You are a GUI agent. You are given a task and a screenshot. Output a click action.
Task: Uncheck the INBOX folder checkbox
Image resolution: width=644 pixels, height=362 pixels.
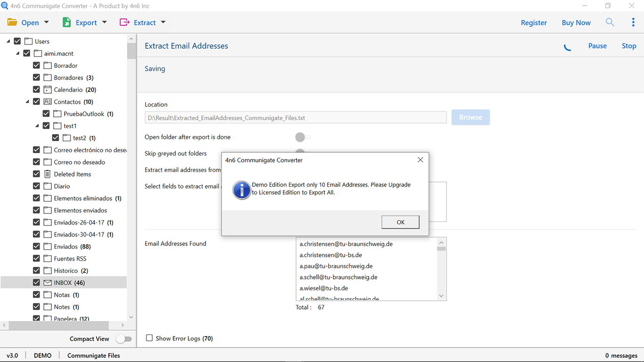pos(36,283)
